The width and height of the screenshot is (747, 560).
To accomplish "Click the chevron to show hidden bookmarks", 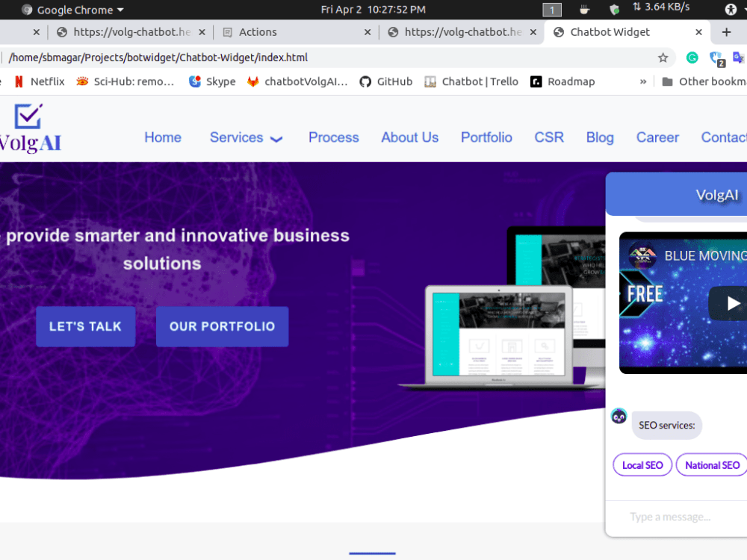I will 643,81.
